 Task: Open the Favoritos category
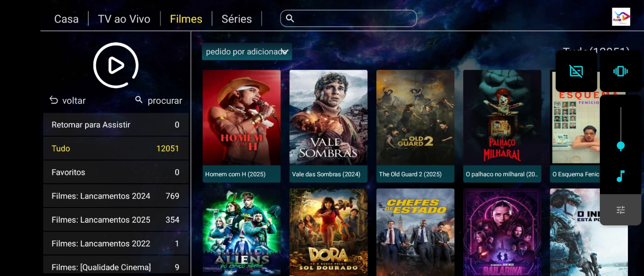[x=116, y=172]
